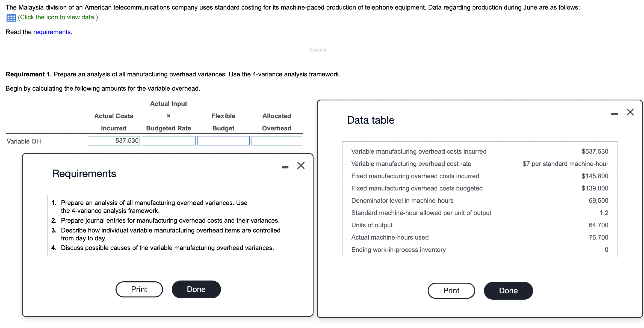The height and width of the screenshot is (328, 644).
Task: Click Done in the Requirements dialog
Action: (196, 289)
